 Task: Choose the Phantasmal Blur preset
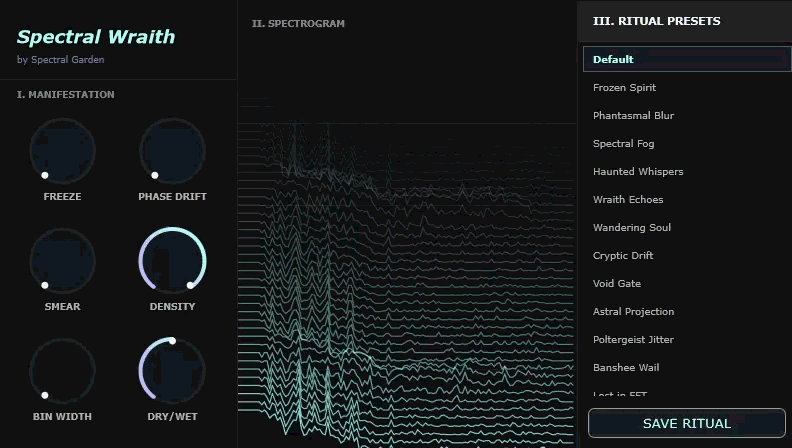coord(687,115)
